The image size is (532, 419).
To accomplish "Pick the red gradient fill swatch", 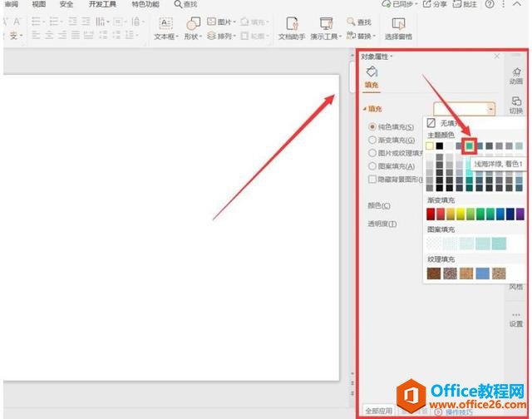I will click(x=431, y=214).
